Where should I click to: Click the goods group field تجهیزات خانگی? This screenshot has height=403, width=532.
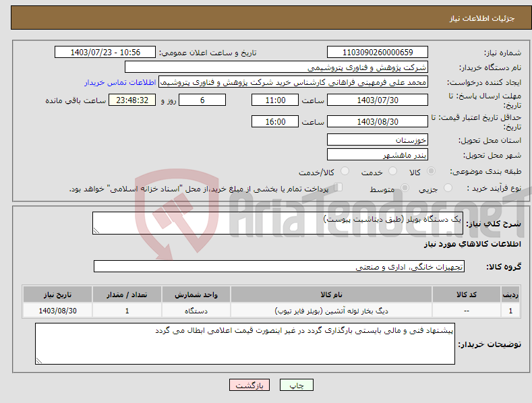point(279,267)
